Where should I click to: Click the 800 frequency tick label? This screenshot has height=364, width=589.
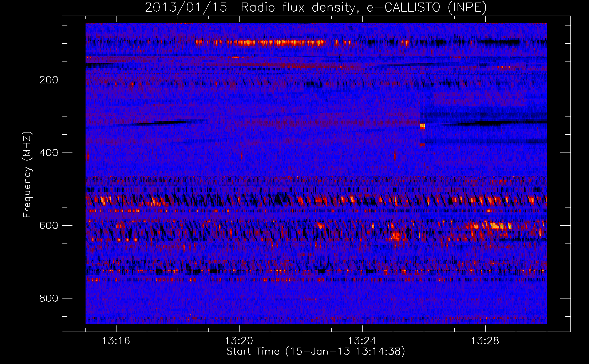[x=49, y=298]
